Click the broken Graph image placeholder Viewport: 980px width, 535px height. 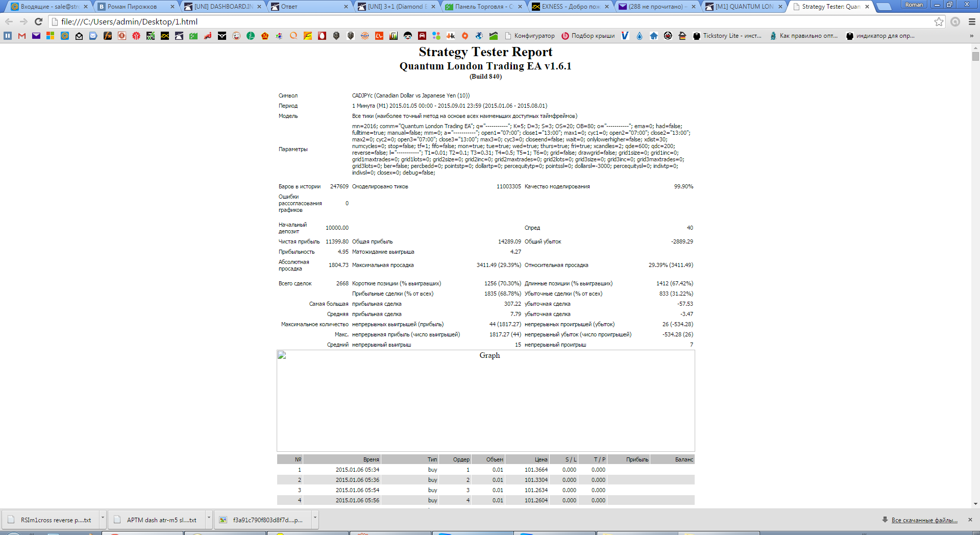click(486, 400)
